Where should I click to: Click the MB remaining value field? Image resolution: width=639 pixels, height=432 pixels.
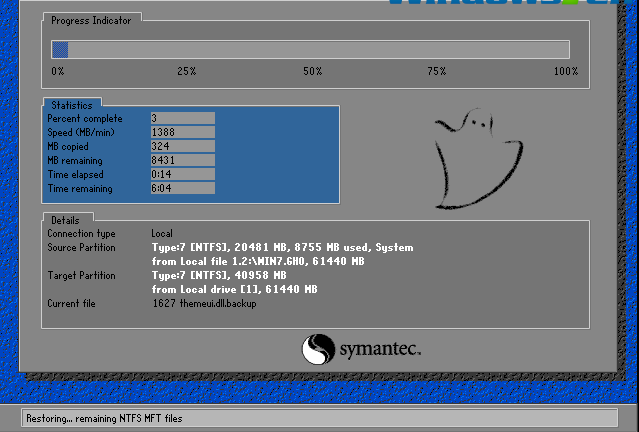[182, 160]
